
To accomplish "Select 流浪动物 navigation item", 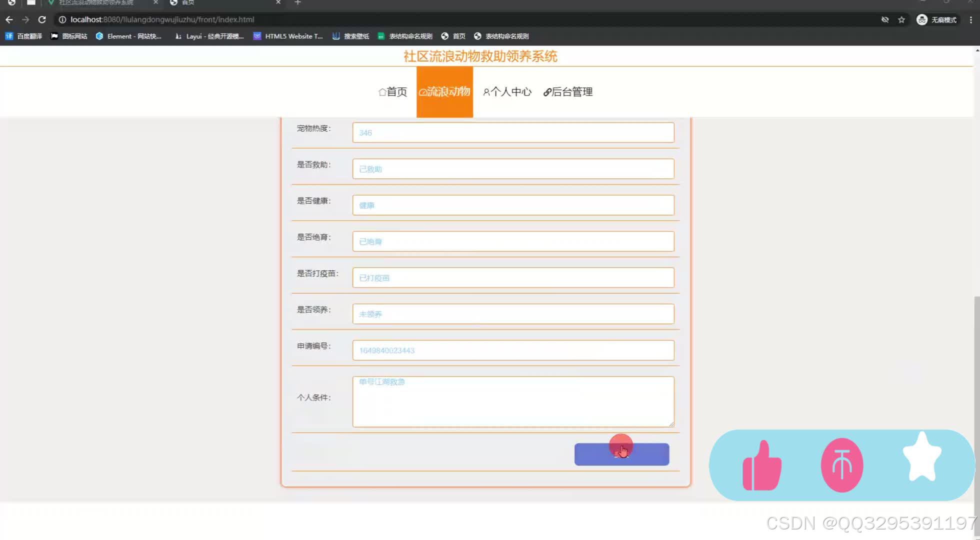I will [x=444, y=92].
